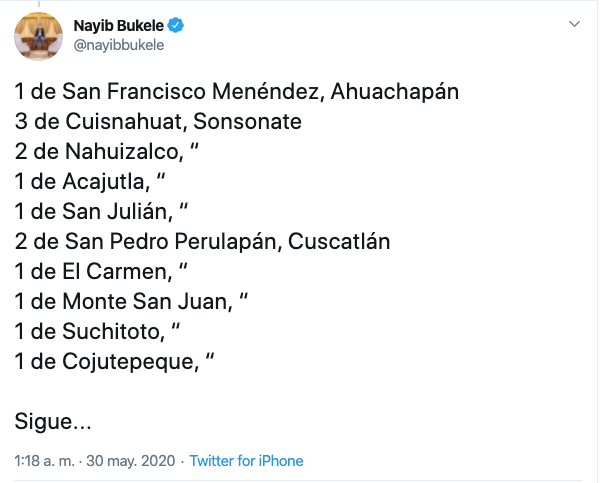Select the San Julián line

pos(102,212)
